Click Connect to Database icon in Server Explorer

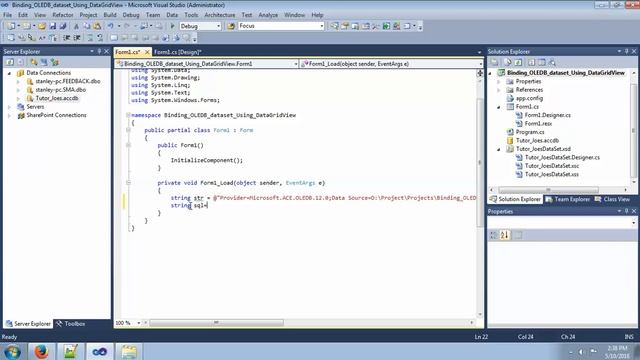click(x=34, y=62)
